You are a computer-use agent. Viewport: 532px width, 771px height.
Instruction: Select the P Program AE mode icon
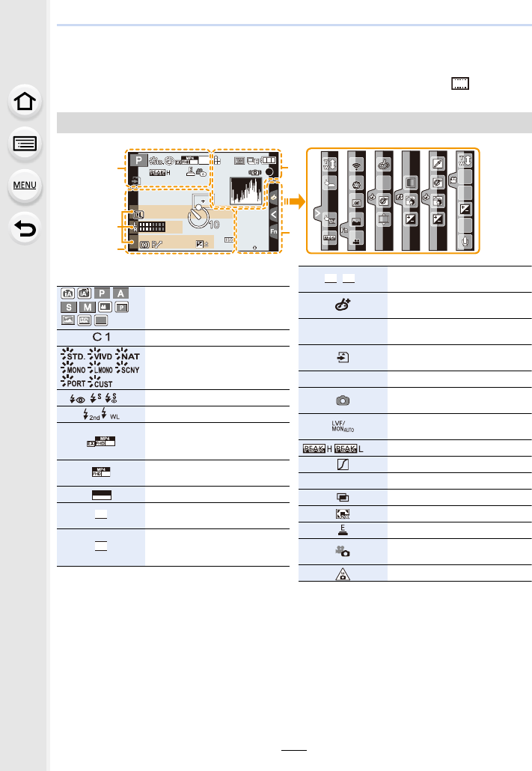click(x=102, y=293)
